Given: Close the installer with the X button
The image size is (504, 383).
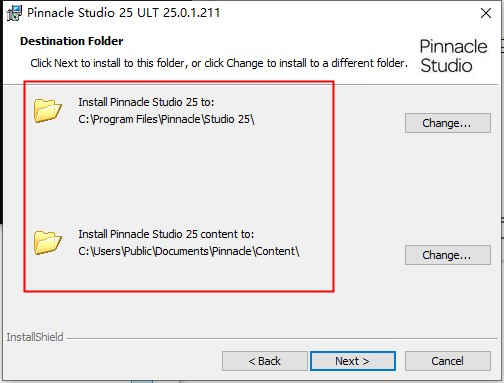Looking at the screenshot, I should click(x=486, y=13).
